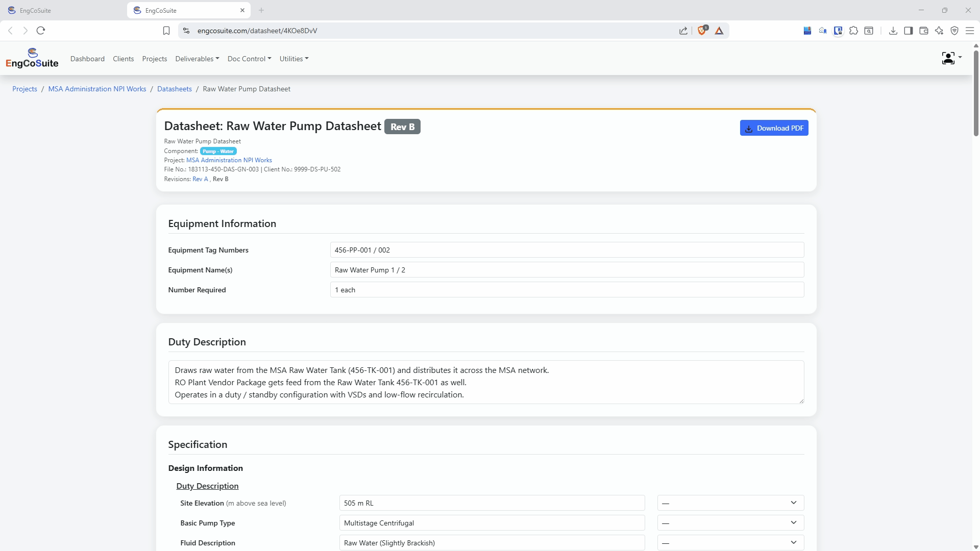This screenshot has height=551, width=980.
Task: Open the Rev A revision link
Action: click(200, 179)
